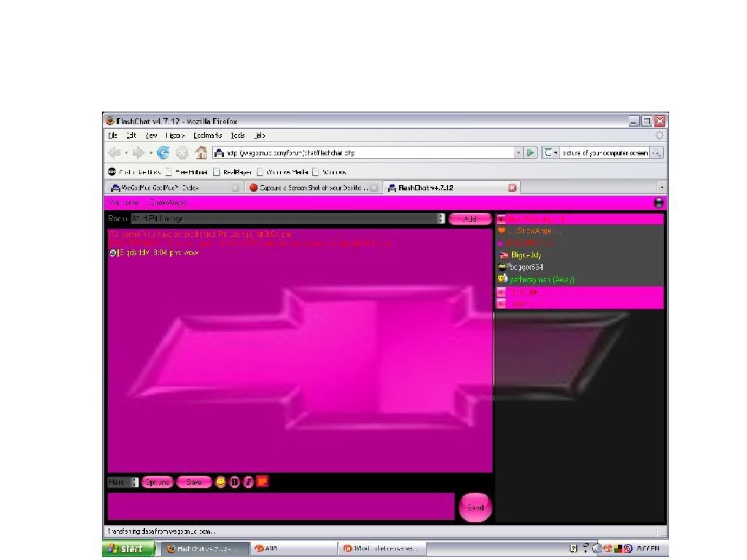The image size is (747, 560).
Task: Click the search magnifier icon
Action: coord(656,152)
